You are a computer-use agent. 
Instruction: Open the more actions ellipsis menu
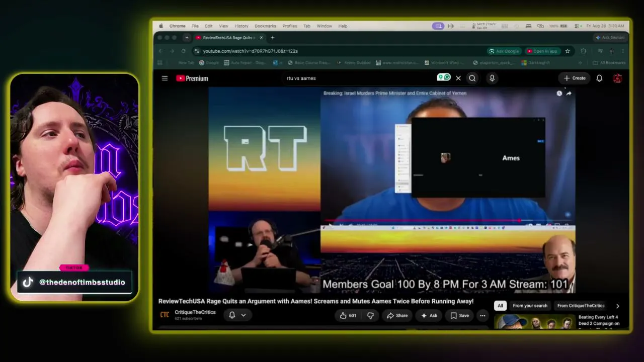482,316
